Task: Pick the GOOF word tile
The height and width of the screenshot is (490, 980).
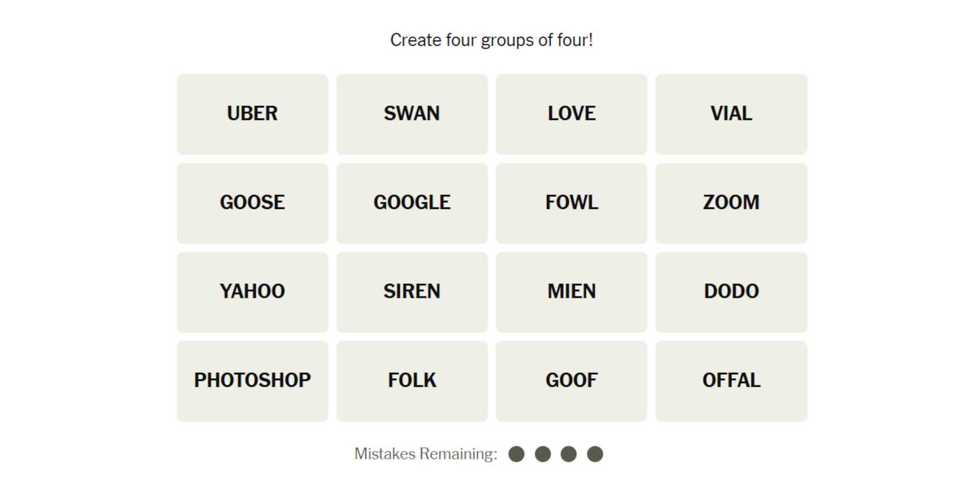Action: [x=571, y=381]
